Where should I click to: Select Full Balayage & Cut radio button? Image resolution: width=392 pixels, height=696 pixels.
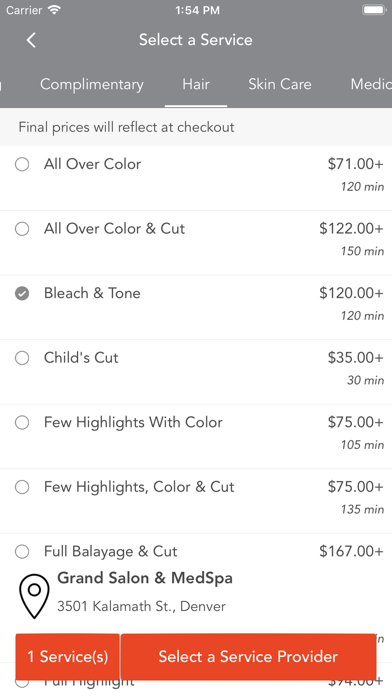point(22,552)
